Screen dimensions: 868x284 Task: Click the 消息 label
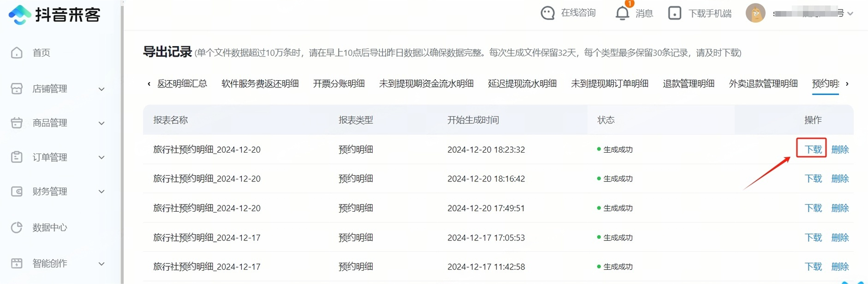644,13
